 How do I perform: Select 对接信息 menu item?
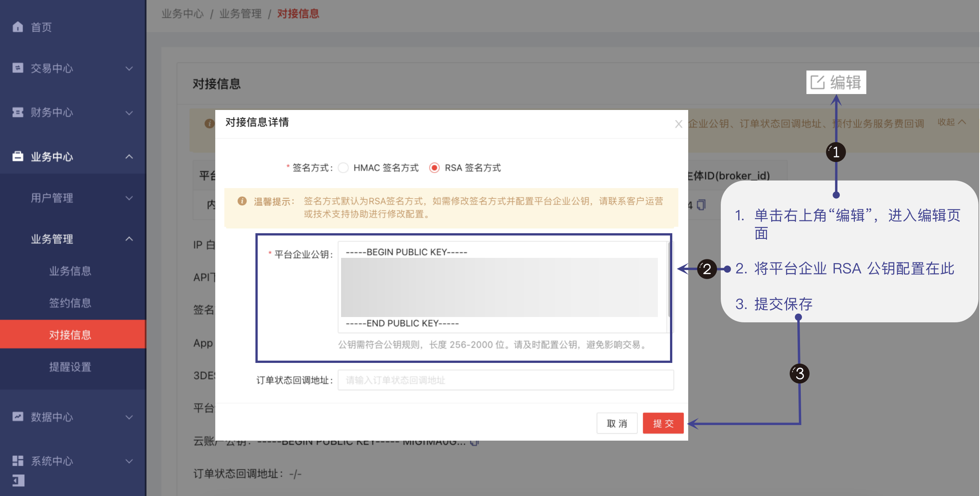tap(73, 334)
